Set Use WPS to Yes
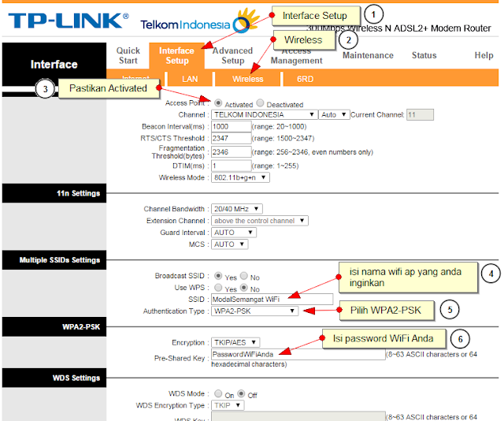 coord(218,288)
